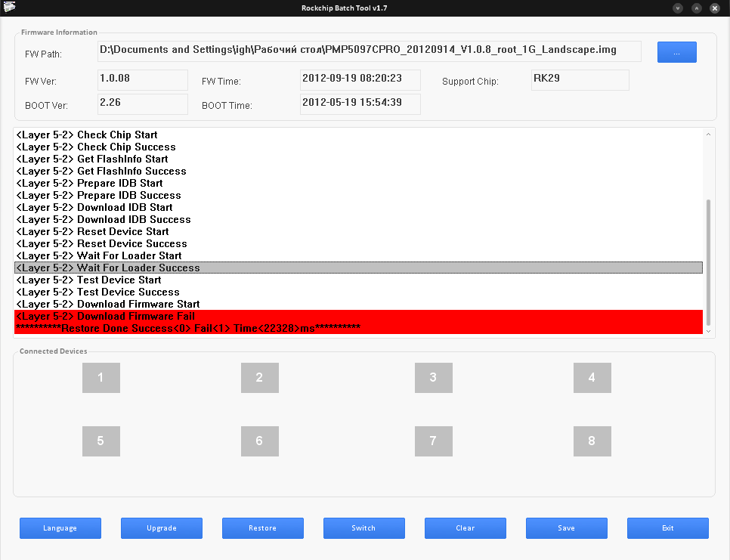Viewport: 730px width, 560px height.
Task: Select log row 'Prepare IDB Success'
Action: point(358,195)
